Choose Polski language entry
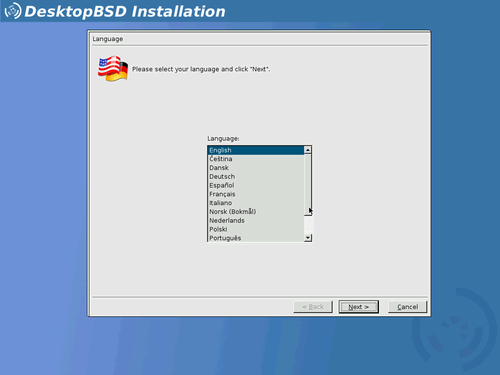 pos(256,229)
